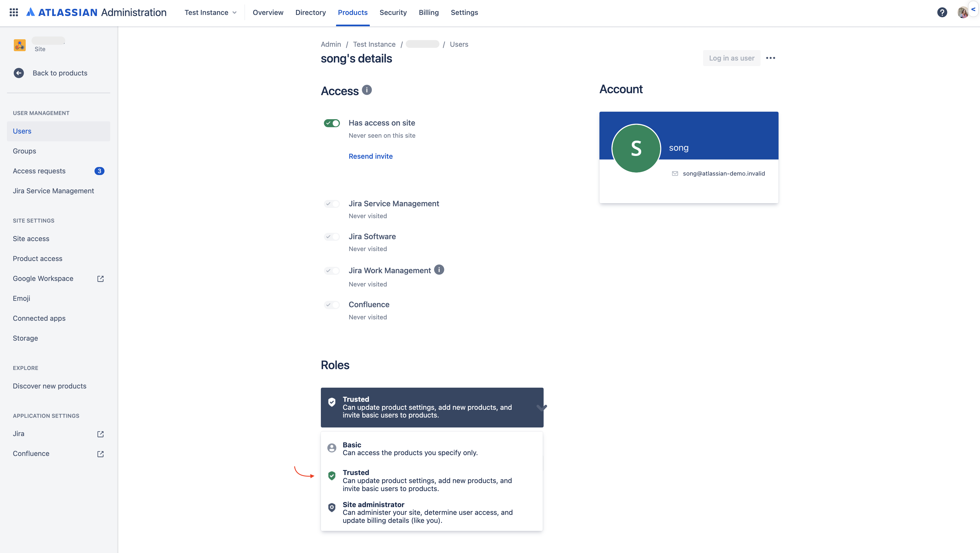Click the envelope icon next to email address
The height and width of the screenshot is (553, 980).
click(x=675, y=174)
